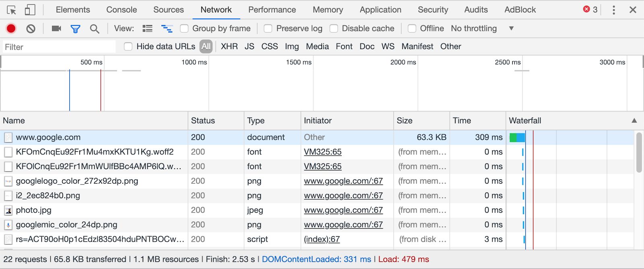Enable the Preserve log checkbox
Screen dimensions: 644x269
tap(268, 29)
